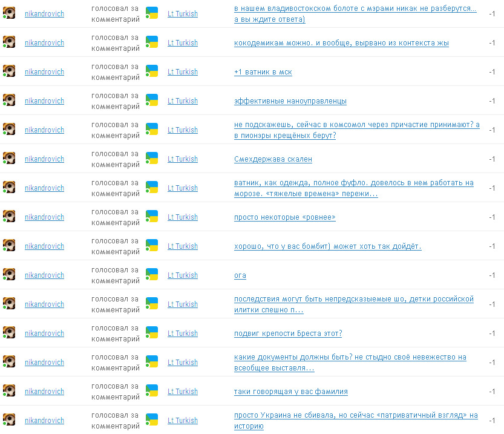Click nikandrovich's avatar in the 'просто некоторые «ровнее»' row
This screenshot has width=504, height=434.
tap(9, 217)
